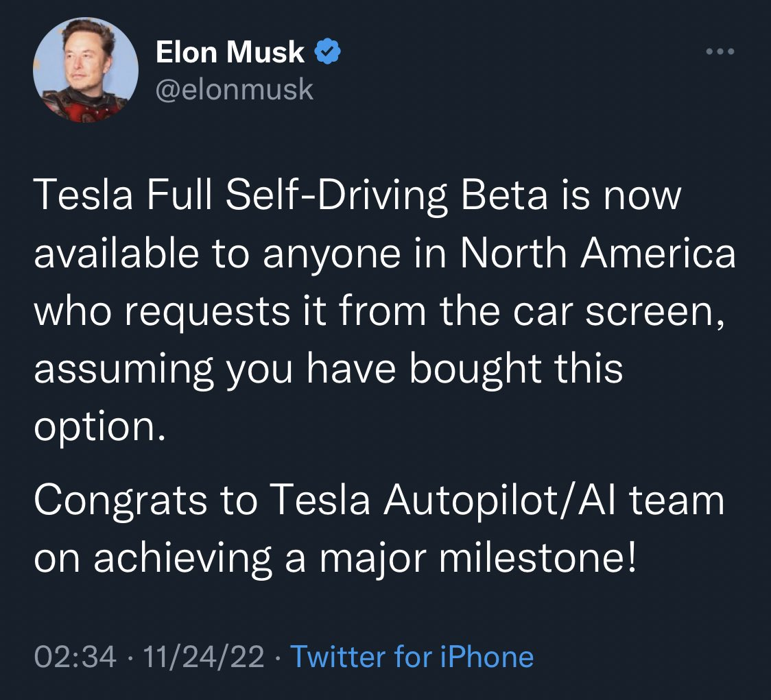Image resolution: width=771 pixels, height=700 pixels.
Task: Click the word "Congrats" in second paragraph
Action: coord(121,500)
